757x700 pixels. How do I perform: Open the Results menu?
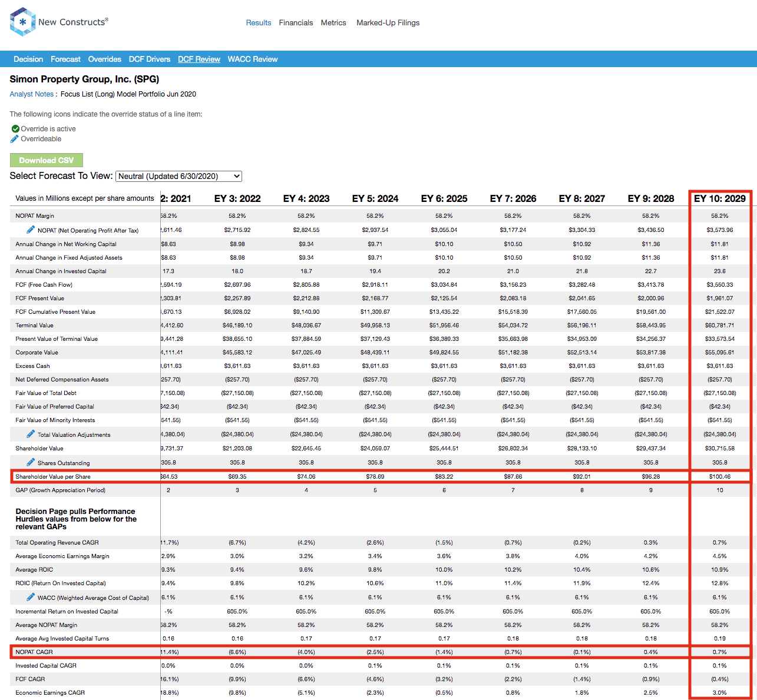coord(259,23)
